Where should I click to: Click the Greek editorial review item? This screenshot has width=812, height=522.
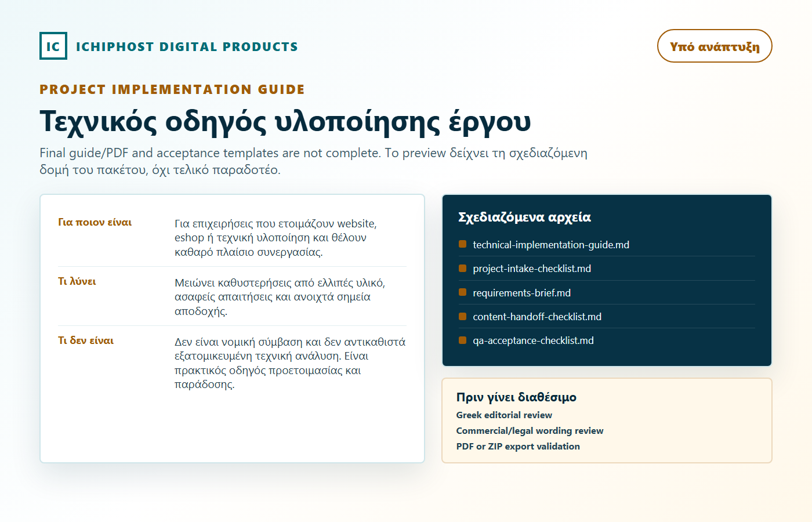[x=504, y=415]
